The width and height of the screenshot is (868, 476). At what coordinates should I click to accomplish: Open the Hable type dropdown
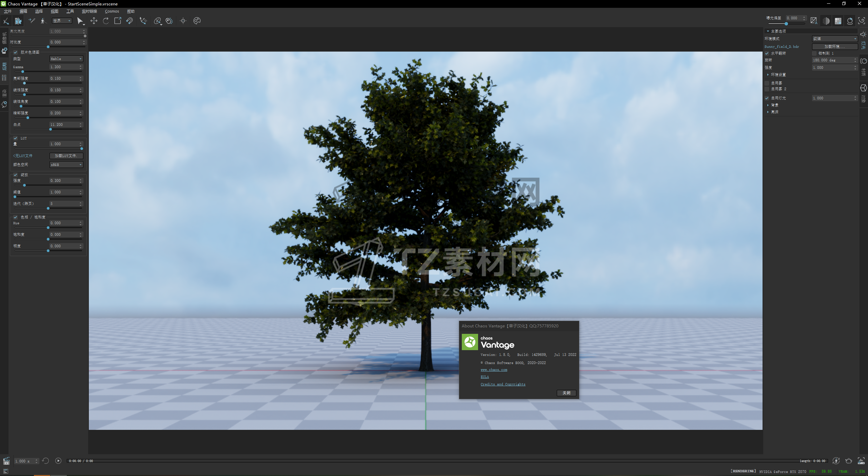pos(66,59)
